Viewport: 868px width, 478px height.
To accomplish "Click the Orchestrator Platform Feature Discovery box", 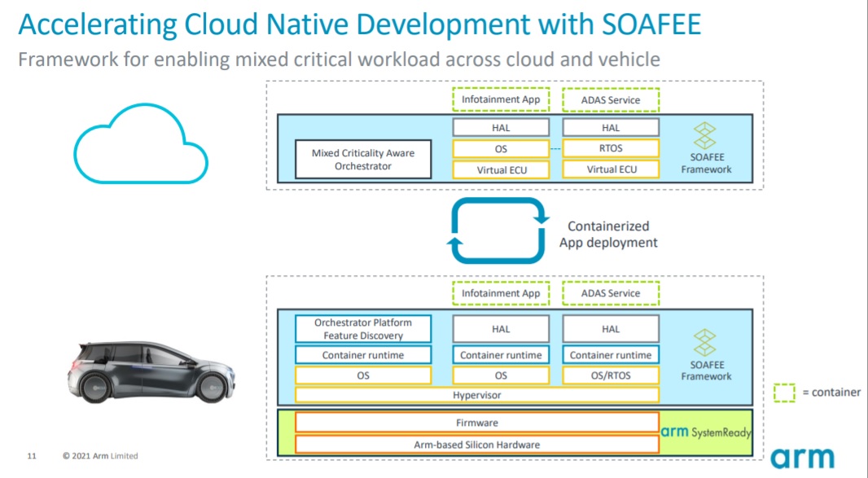I will (363, 329).
